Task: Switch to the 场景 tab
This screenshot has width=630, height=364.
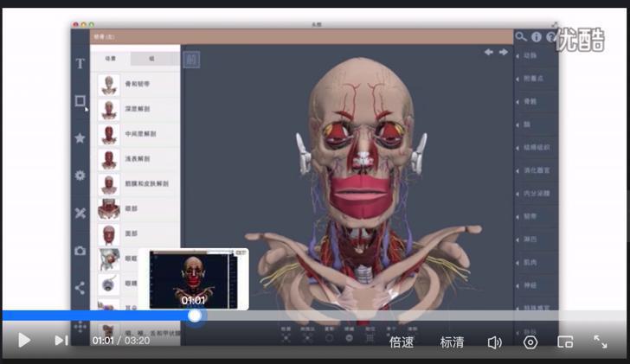Action: tap(111, 59)
